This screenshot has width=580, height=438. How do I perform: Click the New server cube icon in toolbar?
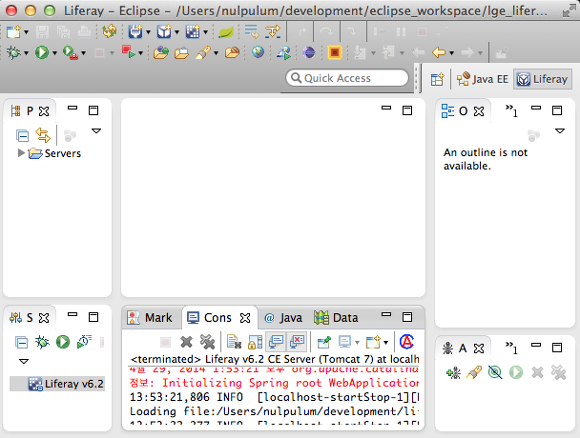point(164,32)
